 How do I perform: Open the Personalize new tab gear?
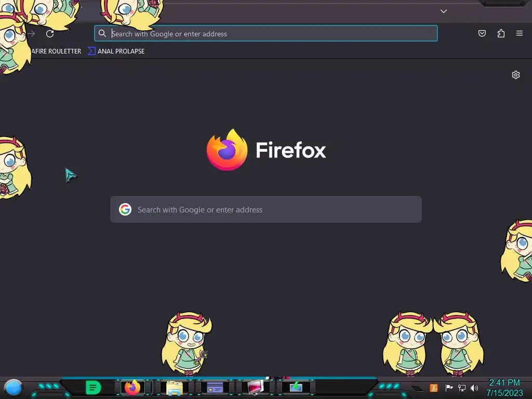tap(516, 75)
